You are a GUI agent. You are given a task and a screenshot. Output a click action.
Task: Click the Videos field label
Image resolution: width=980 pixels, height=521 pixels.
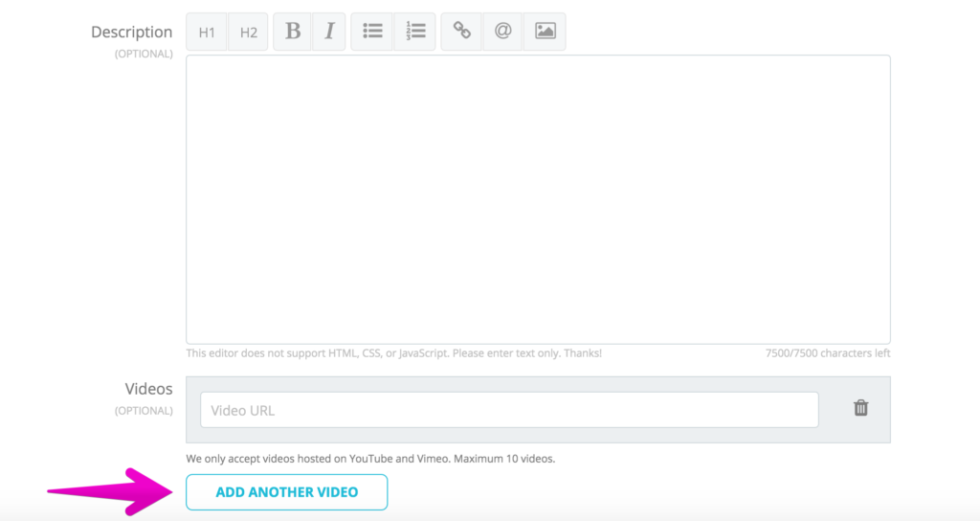point(148,389)
